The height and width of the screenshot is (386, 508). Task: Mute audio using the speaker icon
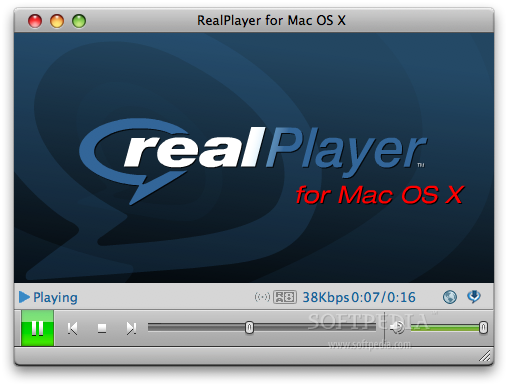397,327
